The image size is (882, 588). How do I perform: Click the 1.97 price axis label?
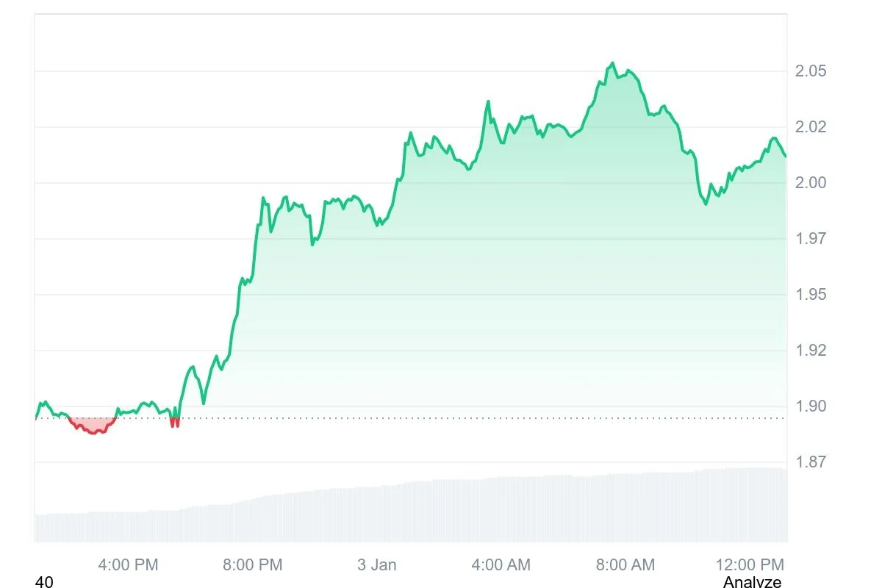[x=811, y=239]
